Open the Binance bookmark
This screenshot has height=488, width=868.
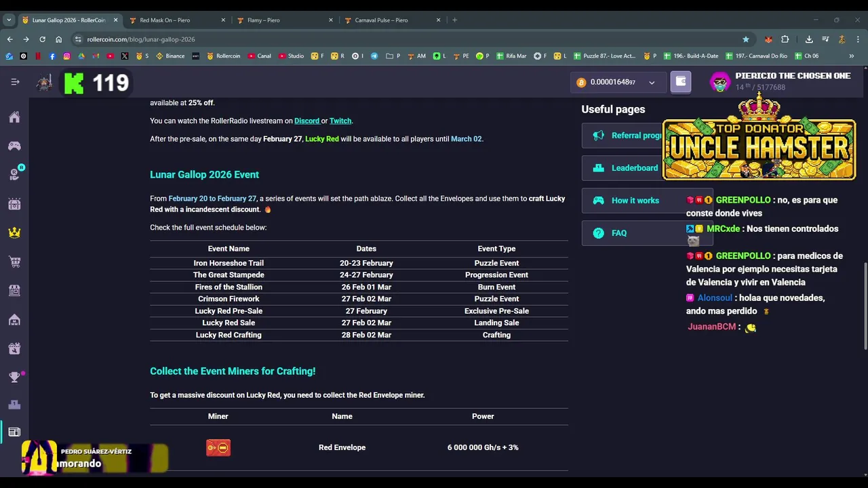point(170,56)
